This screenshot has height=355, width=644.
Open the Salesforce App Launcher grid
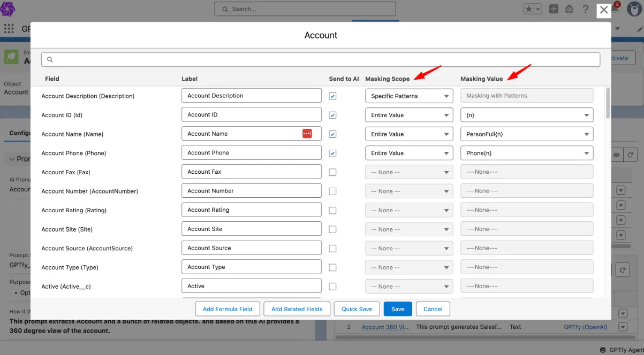pyautogui.click(x=9, y=28)
